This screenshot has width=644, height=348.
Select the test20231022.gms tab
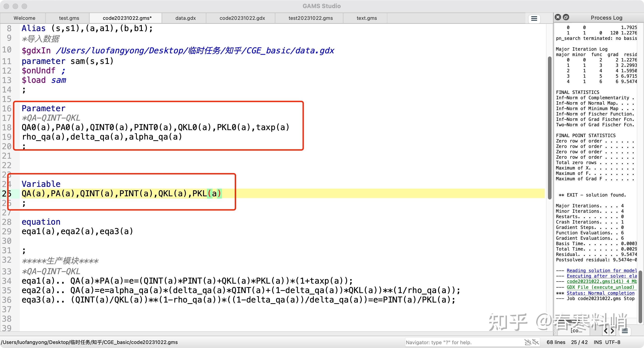[310, 18]
